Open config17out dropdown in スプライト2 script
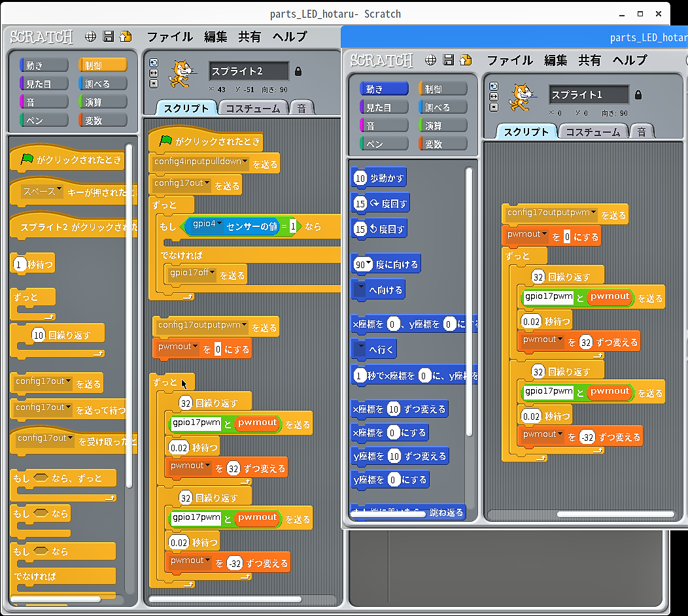The width and height of the screenshot is (688, 616). coord(207,182)
